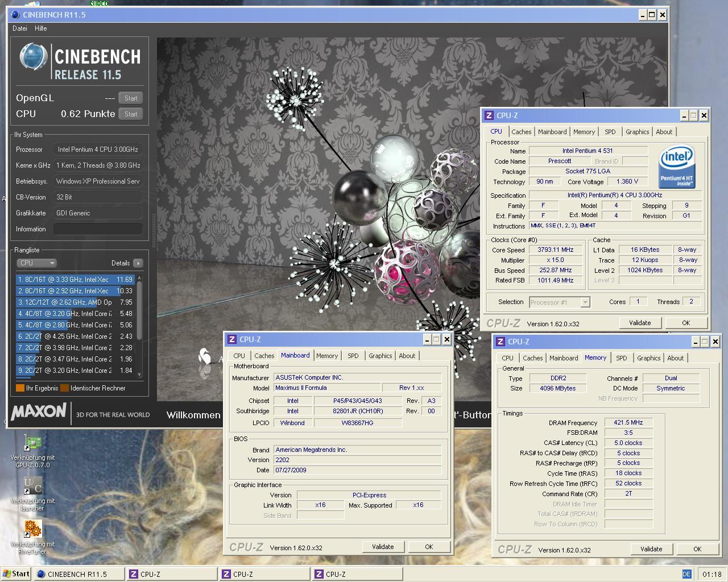Switch to CINEBENCH R11.5 taskbar item
Image resolution: width=728 pixels, height=582 pixels.
79,574
